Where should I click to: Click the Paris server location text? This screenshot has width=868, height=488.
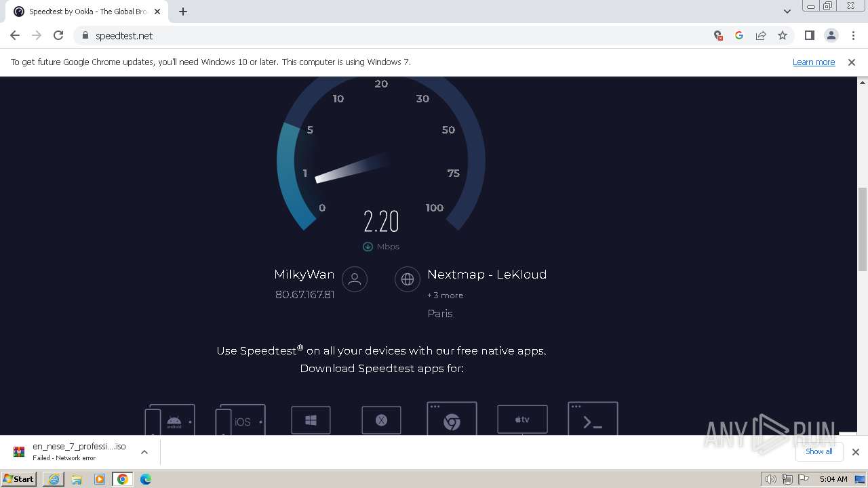(440, 314)
